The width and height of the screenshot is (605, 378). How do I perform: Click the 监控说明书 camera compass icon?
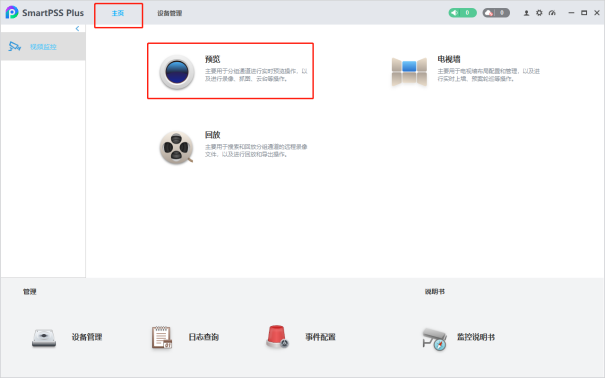pyautogui.click(x=434, y=339)
